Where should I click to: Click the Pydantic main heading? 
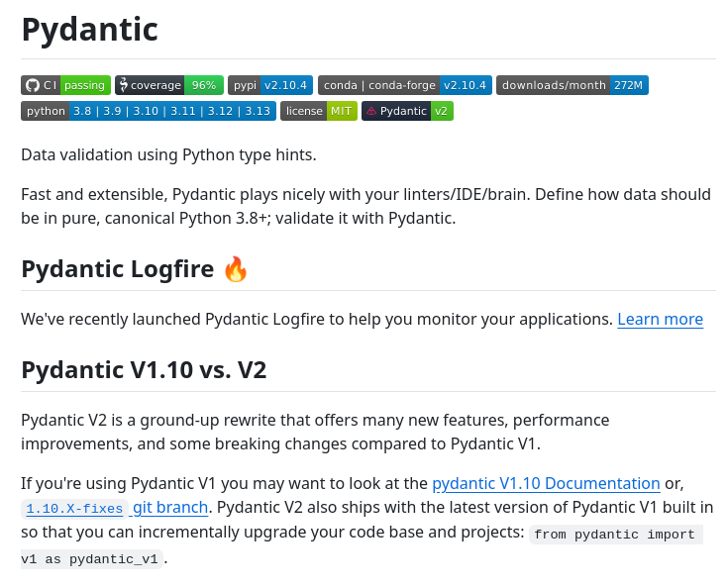(90, 30)
